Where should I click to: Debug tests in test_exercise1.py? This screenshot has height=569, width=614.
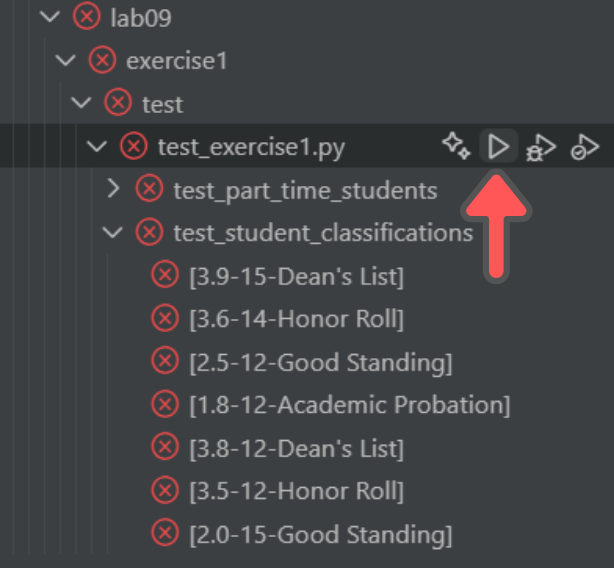pos(541,147)
